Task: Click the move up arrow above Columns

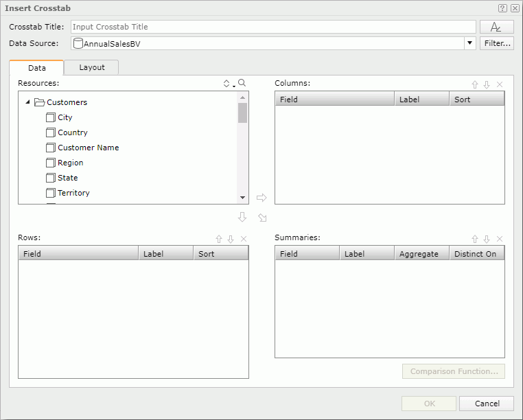Action: pyautogui.click(x=475, y=84)
